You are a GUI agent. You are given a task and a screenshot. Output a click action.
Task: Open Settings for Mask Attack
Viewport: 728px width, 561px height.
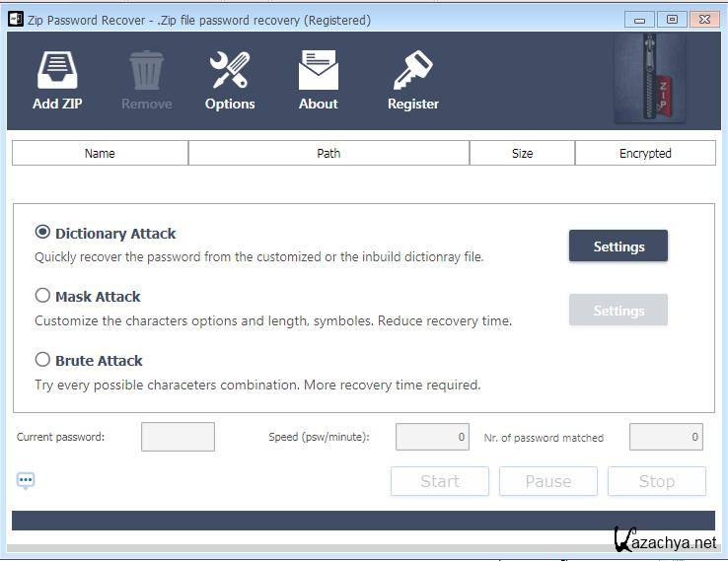(619, 311)
